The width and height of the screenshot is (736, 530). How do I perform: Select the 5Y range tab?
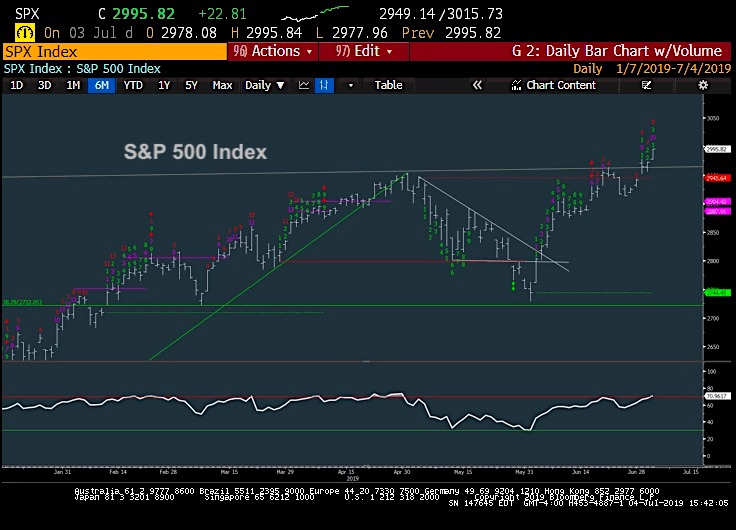pos(191,85)
